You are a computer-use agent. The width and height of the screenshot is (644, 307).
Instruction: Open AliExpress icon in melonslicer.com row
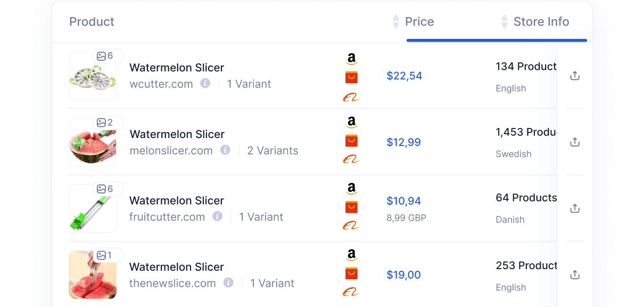tap(351, 141)
